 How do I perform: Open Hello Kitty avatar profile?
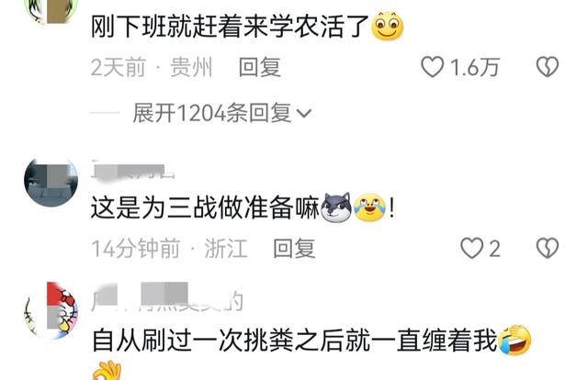tap(51, 310)
